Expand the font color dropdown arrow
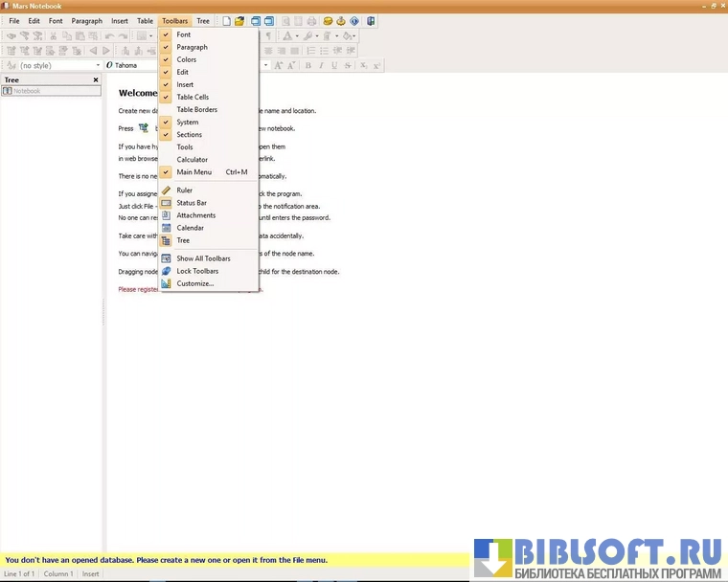 pyautogui.click(x=297, y=36)
